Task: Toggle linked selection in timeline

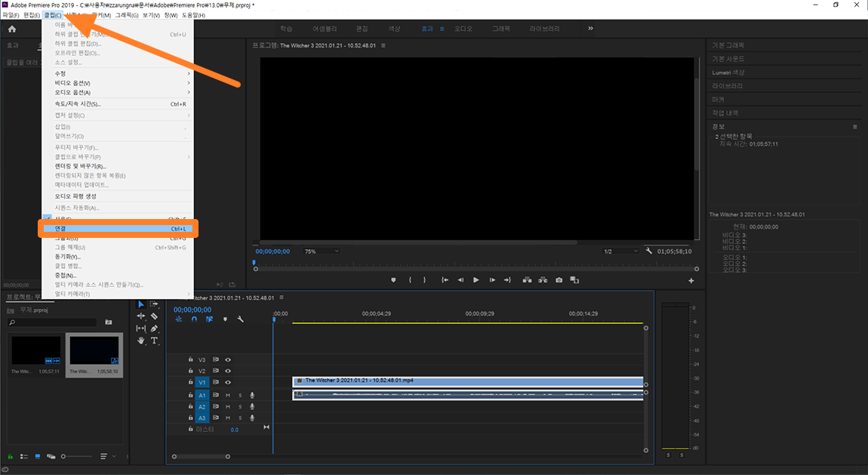Action: (x=209, y=319)
